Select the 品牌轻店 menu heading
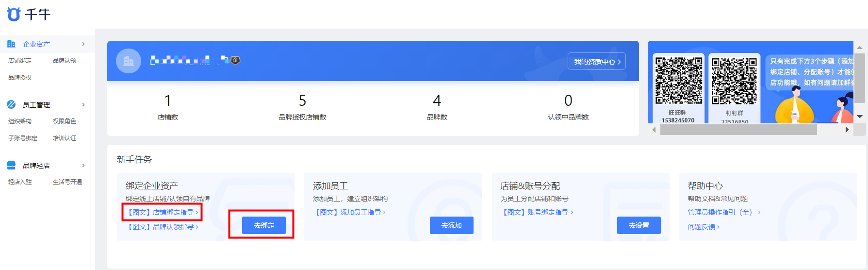This screenshot has height=270, width=868. tap(36, 165)
